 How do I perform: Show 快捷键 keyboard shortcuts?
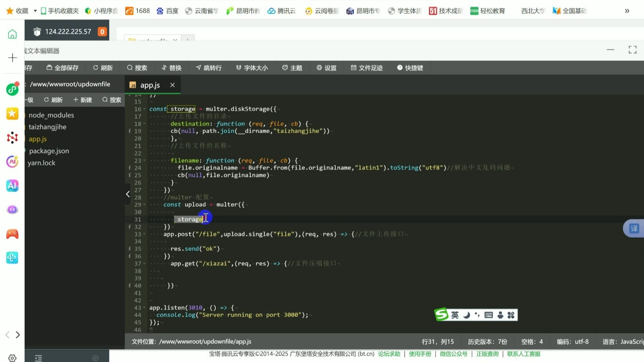tap(410, 68)
